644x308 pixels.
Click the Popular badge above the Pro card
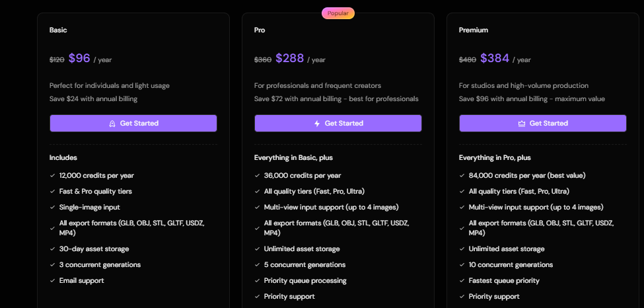(338, 13)
